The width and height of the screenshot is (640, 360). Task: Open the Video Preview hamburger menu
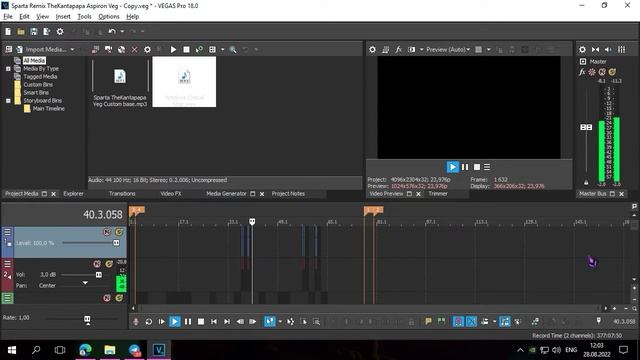(x=487, y=167)
